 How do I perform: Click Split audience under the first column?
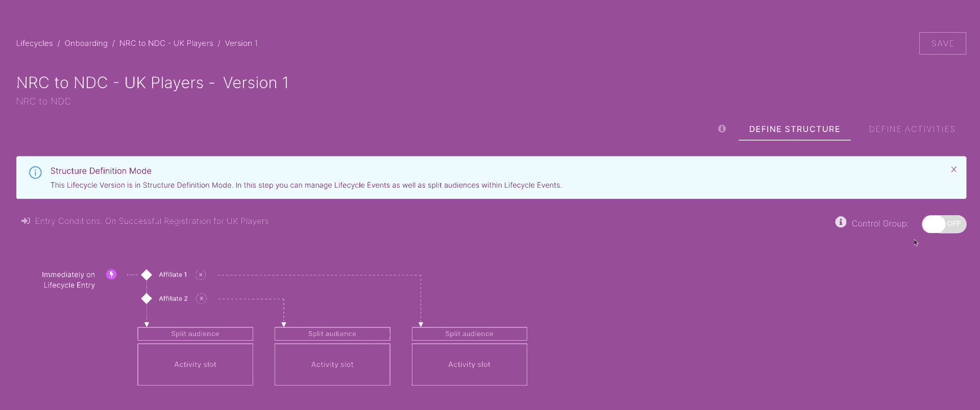click(x=195, y=334)
